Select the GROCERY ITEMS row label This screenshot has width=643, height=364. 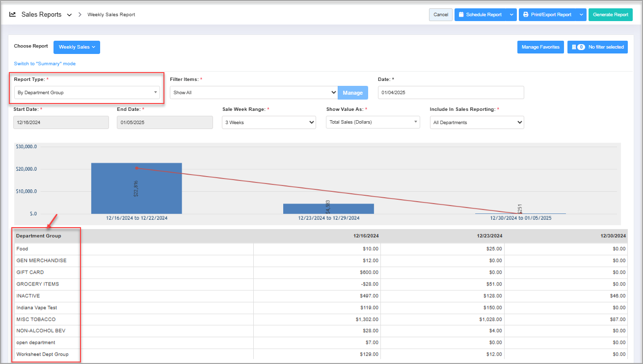point(37,284)
